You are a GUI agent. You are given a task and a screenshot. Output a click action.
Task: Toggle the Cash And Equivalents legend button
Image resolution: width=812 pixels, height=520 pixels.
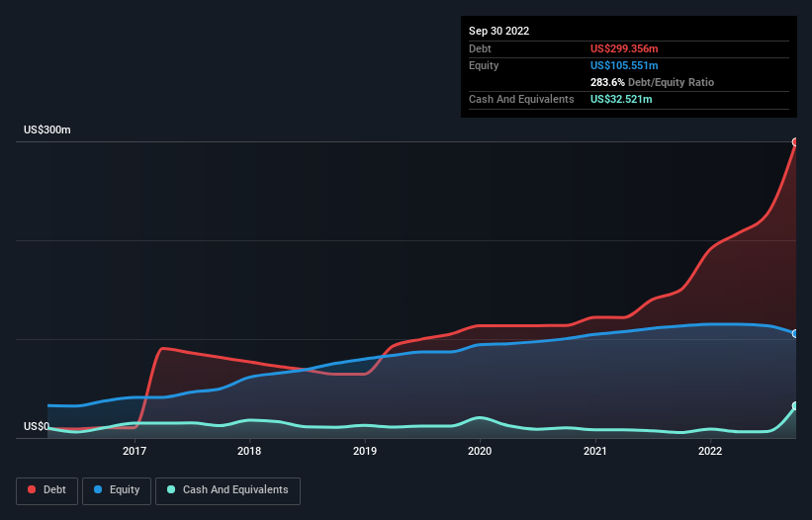click(227, 490)
